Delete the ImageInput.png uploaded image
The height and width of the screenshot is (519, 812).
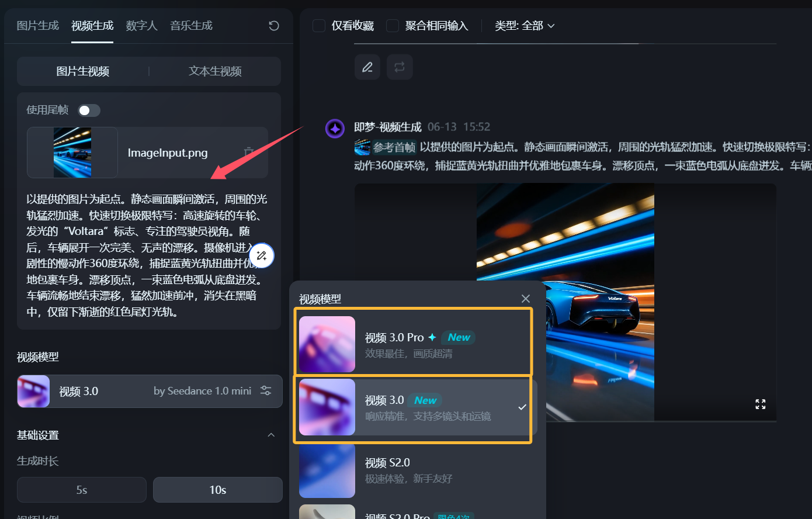pyautogui.click(x=249, y=152)
